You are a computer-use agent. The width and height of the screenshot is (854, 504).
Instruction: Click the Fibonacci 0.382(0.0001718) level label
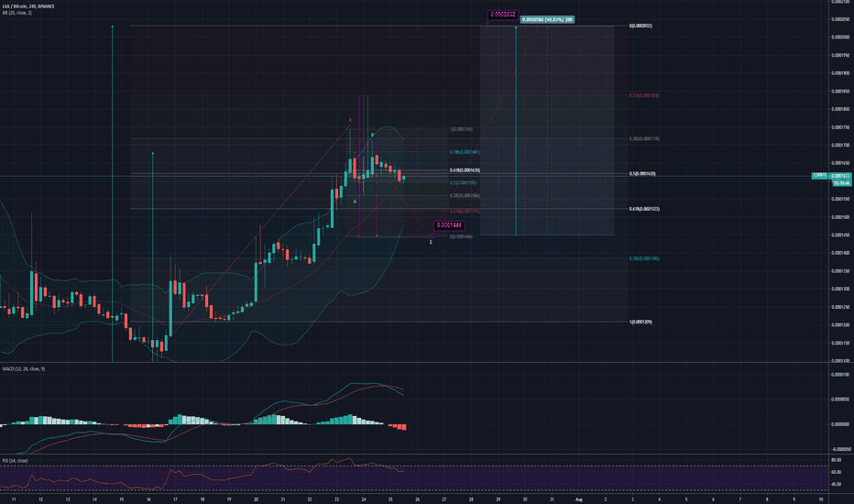point(644,139)
